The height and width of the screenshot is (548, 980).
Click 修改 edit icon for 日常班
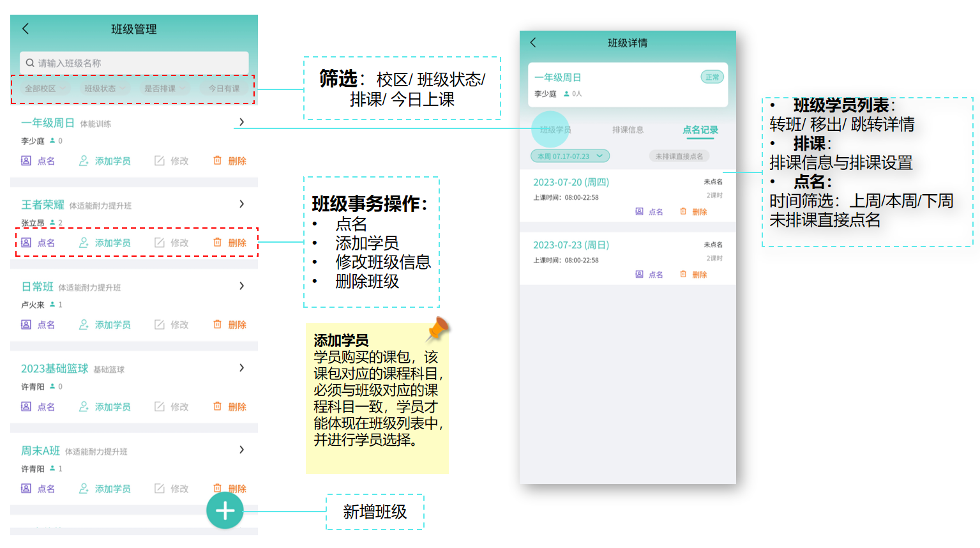tap(160, 324)
